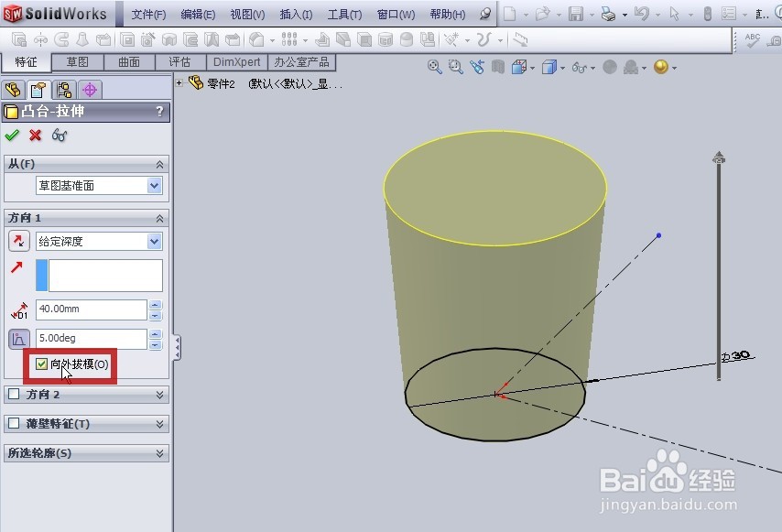Click the reverse direction button
The image size is (782, 532).
coord(19,242)
